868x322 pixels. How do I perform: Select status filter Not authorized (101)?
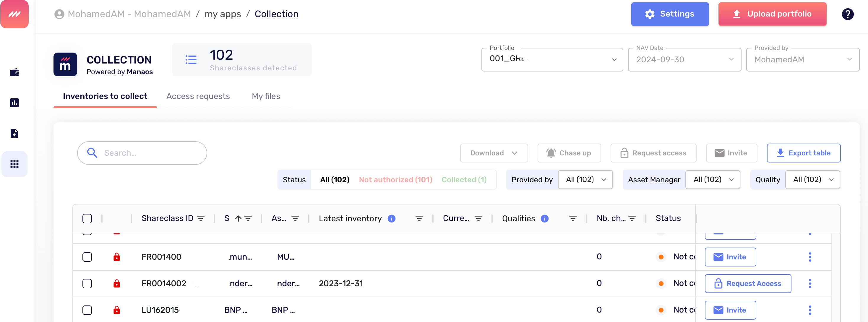pyautogui.click(x=395, y=180)
